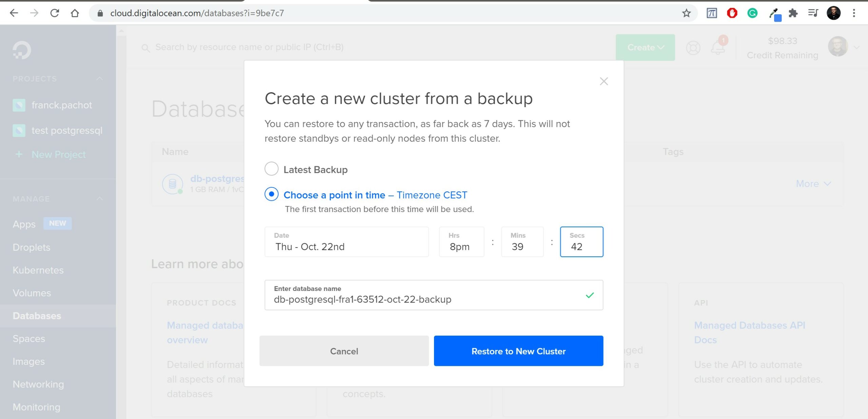This screenshot has width=868, height=419.
Task: Open the account avatar menu
Action: (x=838, y=46)
